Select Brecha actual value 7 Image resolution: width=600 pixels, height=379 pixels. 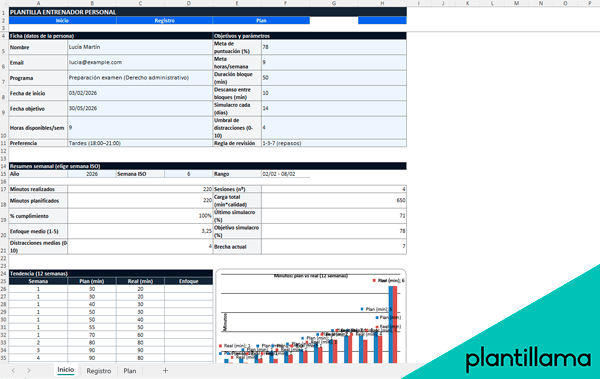pos(334,247)
